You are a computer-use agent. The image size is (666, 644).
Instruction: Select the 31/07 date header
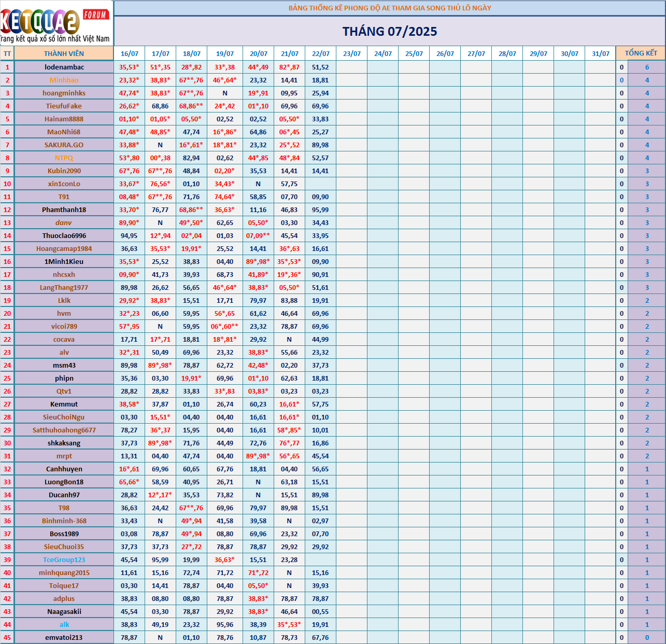[600, 53]
